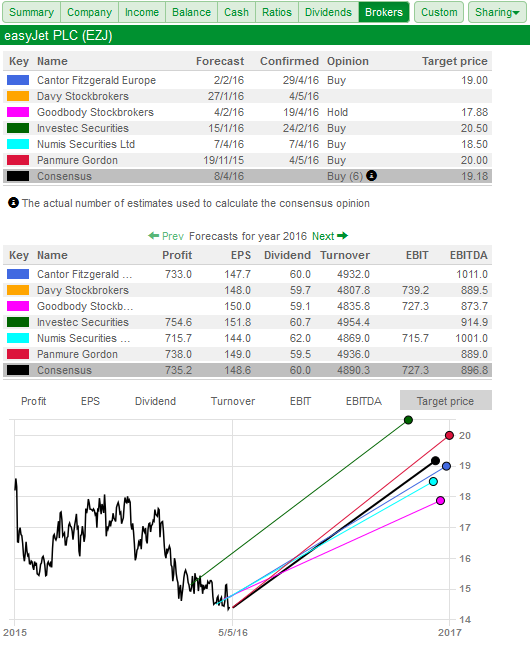Click the Prev forecasts link
This screenshot has width=530, height=652.
(x=173, y=236)
